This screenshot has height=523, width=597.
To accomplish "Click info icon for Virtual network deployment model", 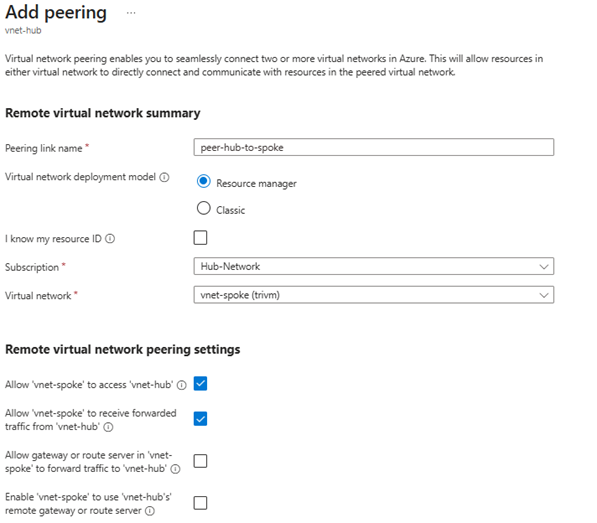I will click(x=164, y=177).
